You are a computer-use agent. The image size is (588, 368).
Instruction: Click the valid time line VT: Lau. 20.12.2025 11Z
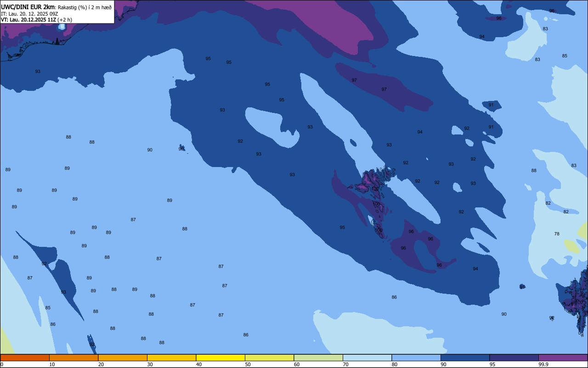pos(28,20)
